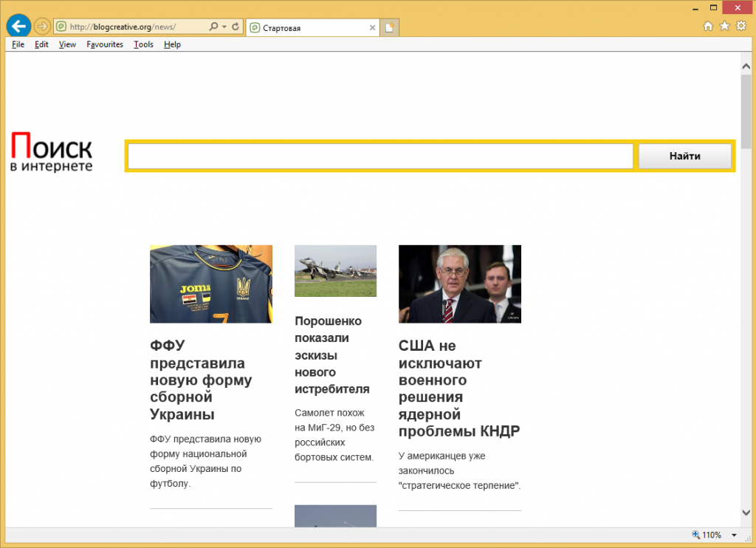Open the View menu
Image resolution: width=756 pixels, height=548 pixels.
[x=67, y=44]
